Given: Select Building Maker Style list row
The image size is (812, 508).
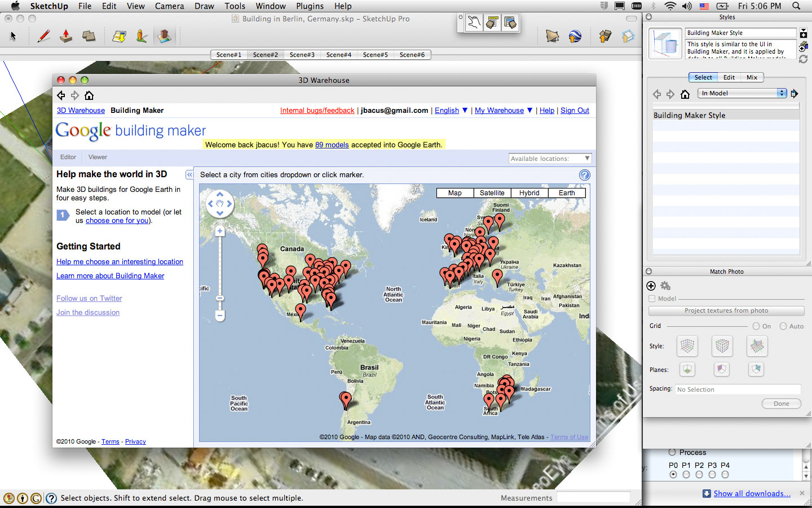Looking at the screenshot, I should [x=726, y=115].
